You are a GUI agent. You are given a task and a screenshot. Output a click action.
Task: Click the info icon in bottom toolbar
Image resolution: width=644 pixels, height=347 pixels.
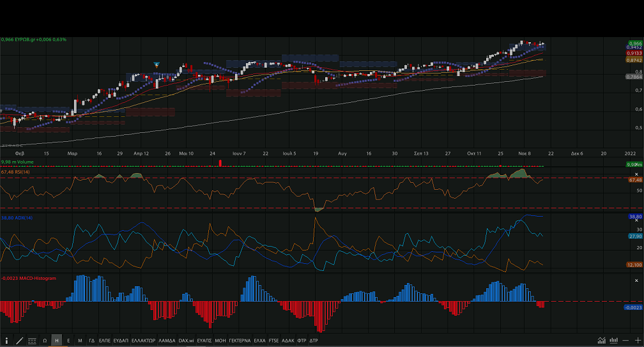[6, 341]
